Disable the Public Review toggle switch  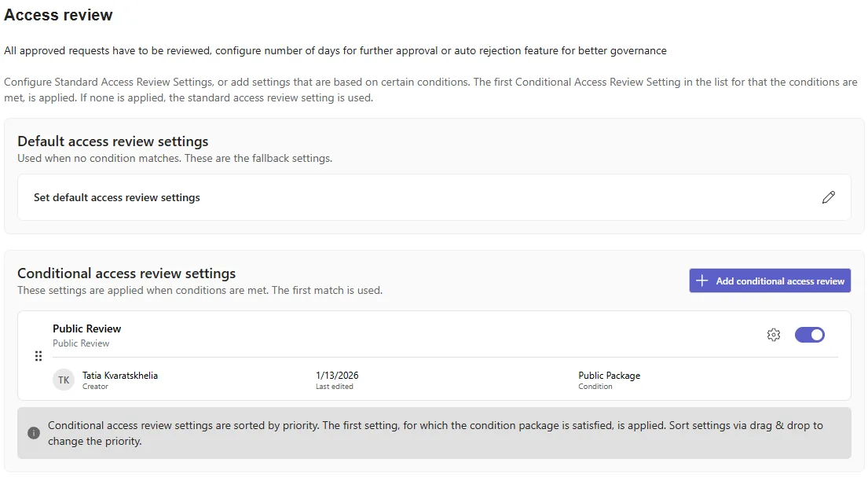coord(809,335)
